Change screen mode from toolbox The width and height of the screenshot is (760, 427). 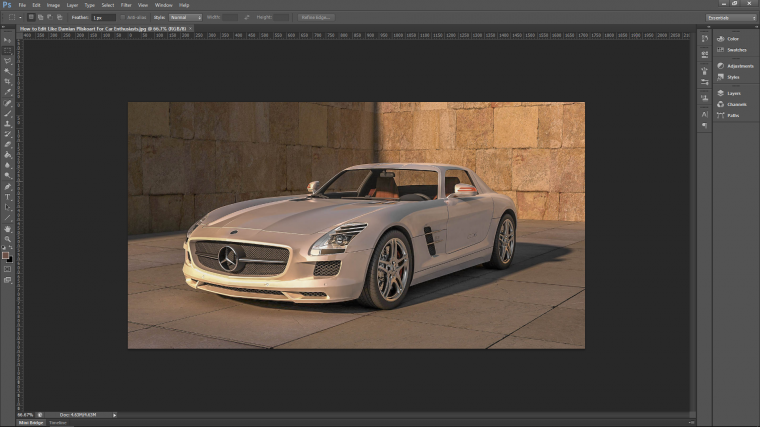[7, 280]
